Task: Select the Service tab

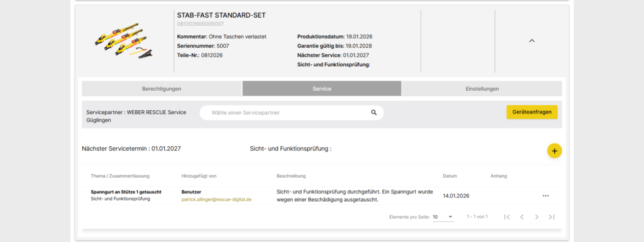Action: (321, 88)
